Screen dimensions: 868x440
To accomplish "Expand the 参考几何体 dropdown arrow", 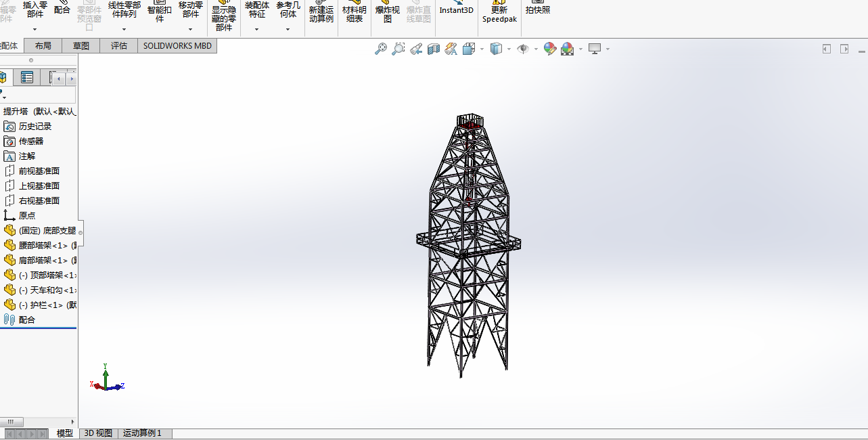I will click(x=288, y=29).
